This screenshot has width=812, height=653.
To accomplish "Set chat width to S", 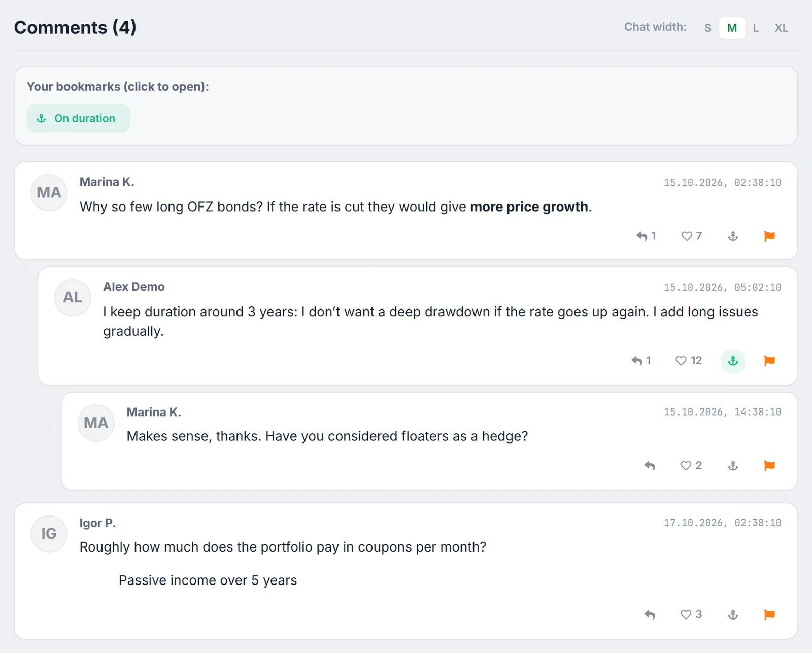I will [x=708, y=28].
